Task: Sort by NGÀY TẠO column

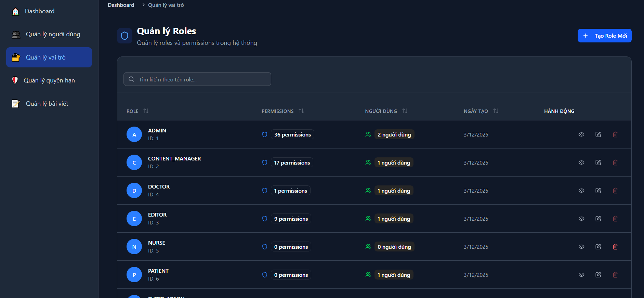Action: point(496,111)
